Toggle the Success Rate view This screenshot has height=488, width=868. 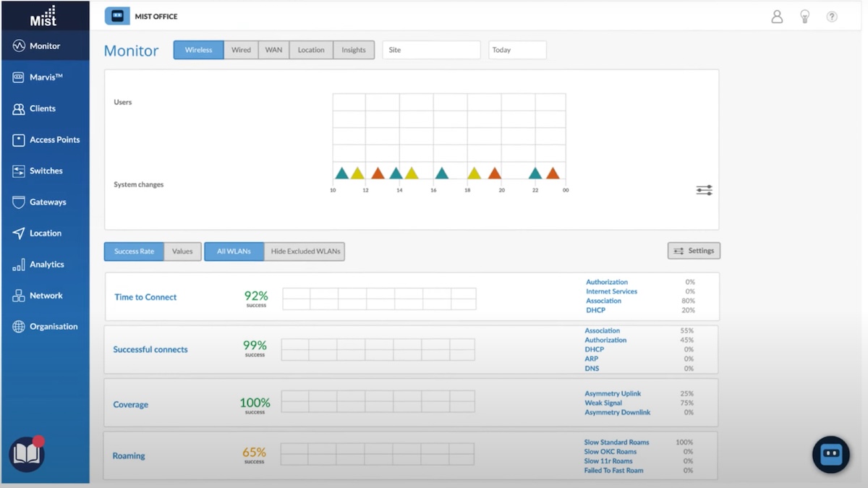tap(134, 252)
